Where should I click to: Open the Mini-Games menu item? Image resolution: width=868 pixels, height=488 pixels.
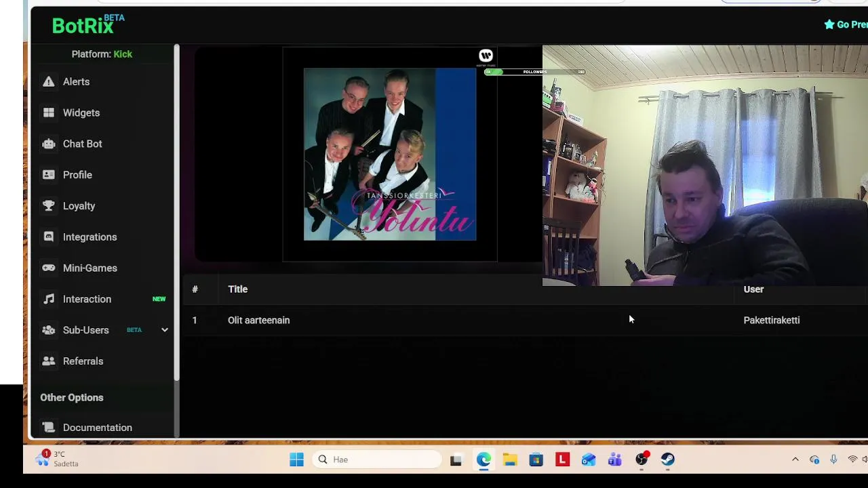point(90,268)
